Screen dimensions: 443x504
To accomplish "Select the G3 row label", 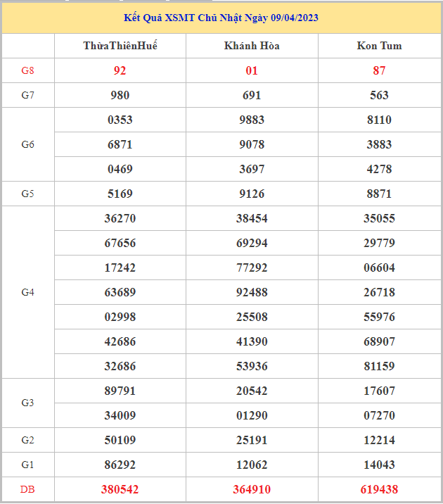I will coord(28,403).
